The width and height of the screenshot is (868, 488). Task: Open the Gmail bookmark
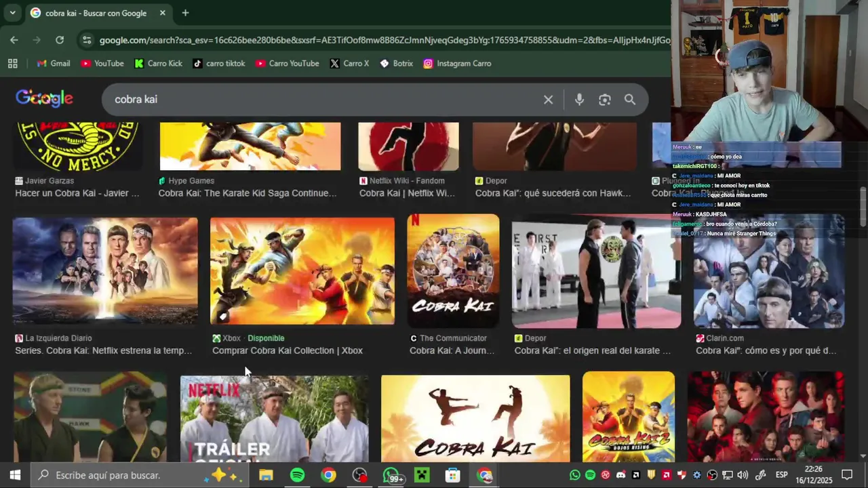tap(54, 64)
